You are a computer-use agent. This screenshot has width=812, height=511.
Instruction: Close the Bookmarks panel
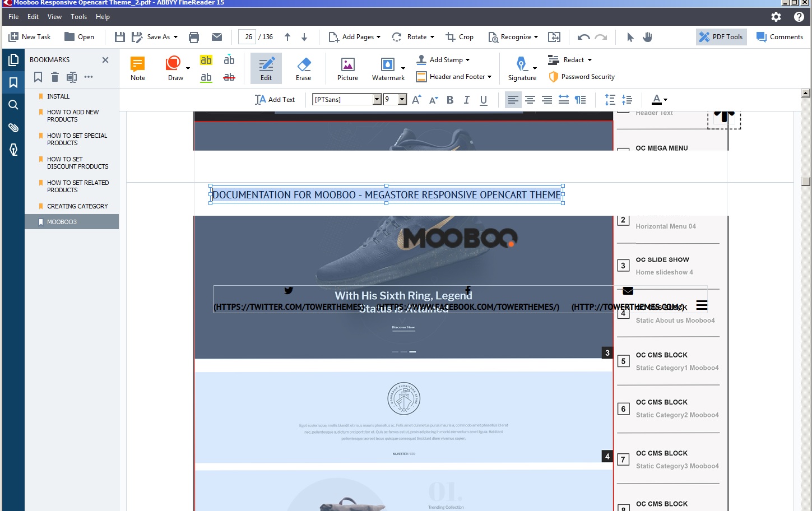pyautogui.click(x=105, y=60)
